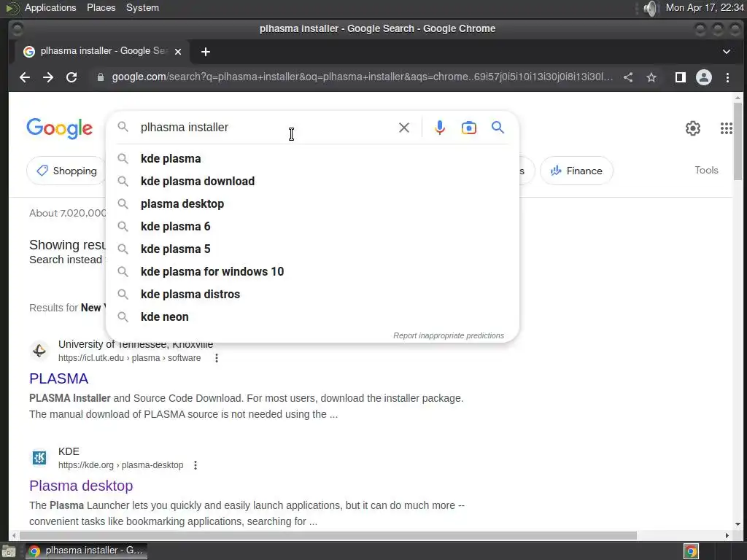Open the Google apps grid
The image size is (747, 560).
pos(727,128)
